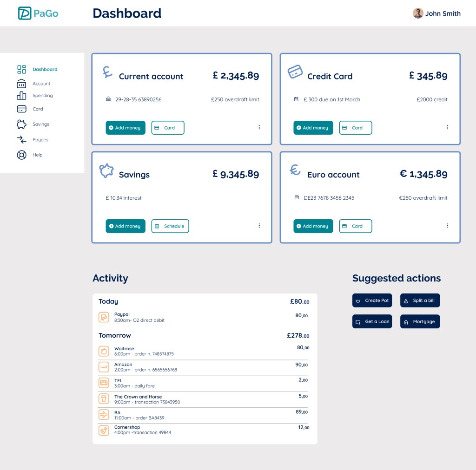This screenshot has height=470, width=476.
Task: Click the Paypal icon in the Activity list
Action: pyautogui.click(x=103, y=317)
